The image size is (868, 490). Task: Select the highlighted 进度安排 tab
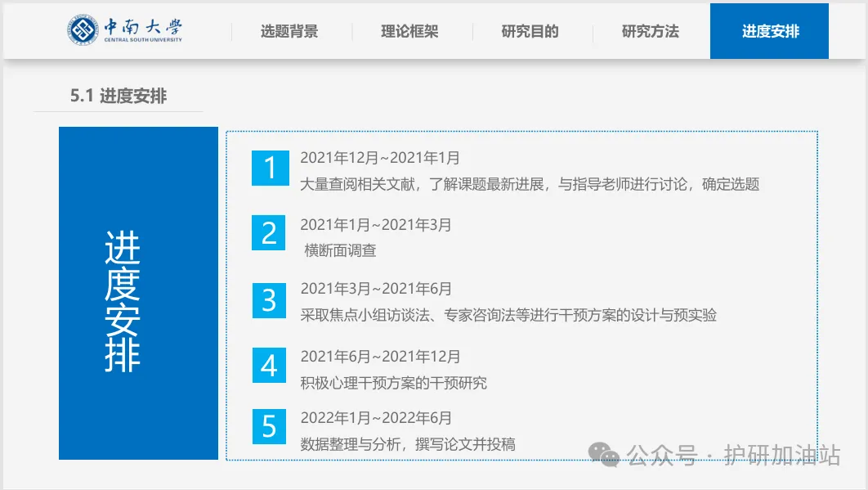[769, 31]
